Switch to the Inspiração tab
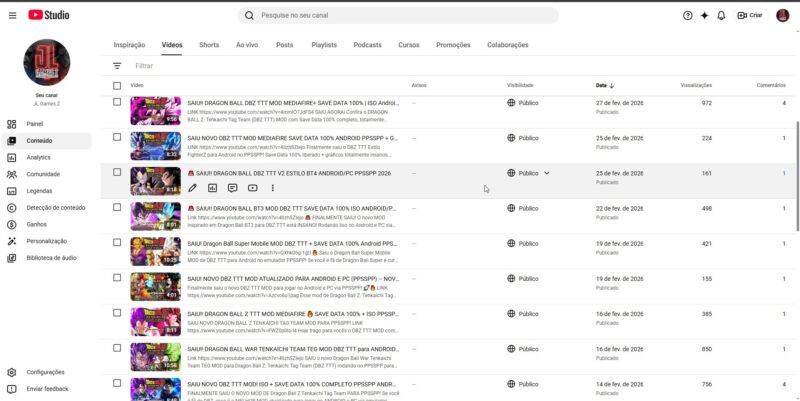 [129, 45]
